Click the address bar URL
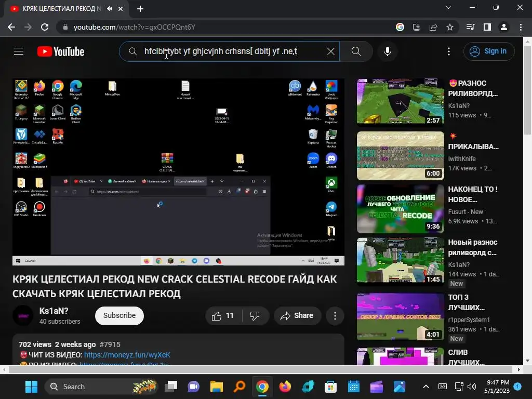Viewport: 532px width, 399px height. coord(135,27)
